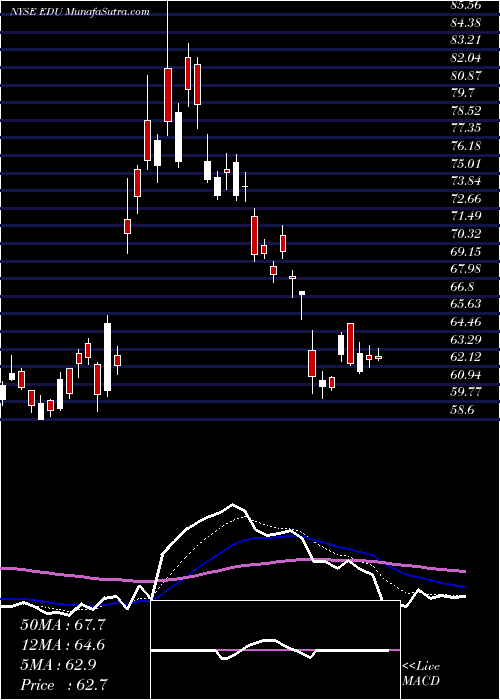Screen dimensions: 500x700
Task: Select the 63.29 price label
Action: pyautogui.click(x=467, y=340)
